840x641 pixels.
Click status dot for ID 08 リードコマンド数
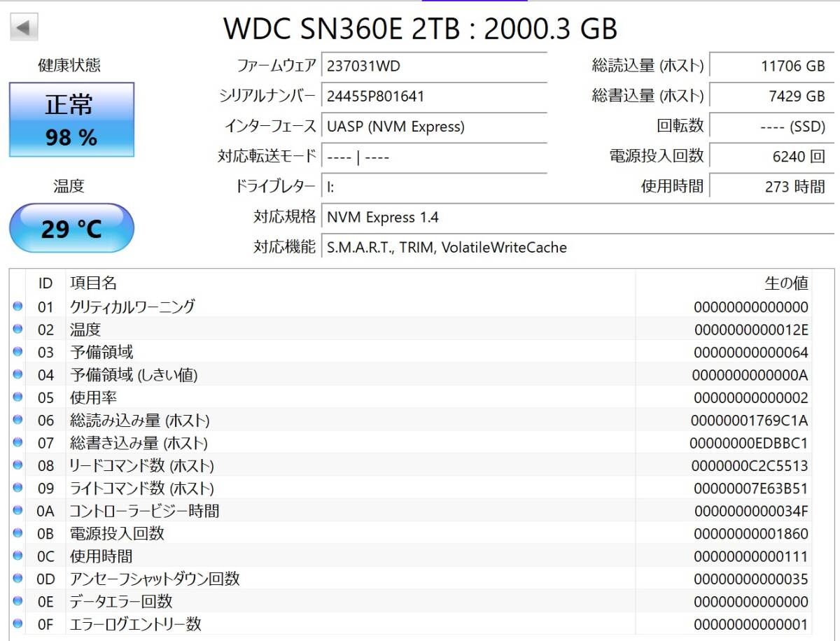click(x=17, y=465)
